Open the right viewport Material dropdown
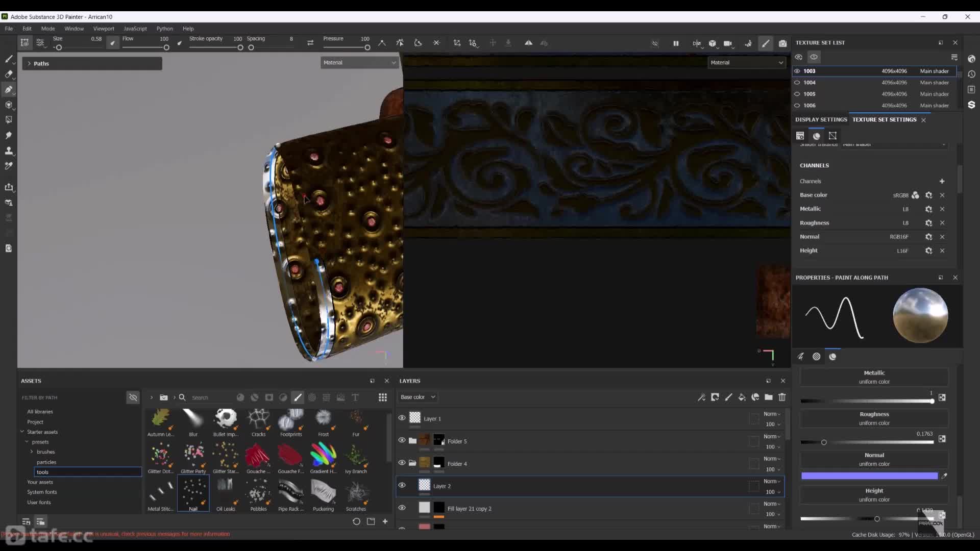Screen dimensions: 980x551 point(746,63)
